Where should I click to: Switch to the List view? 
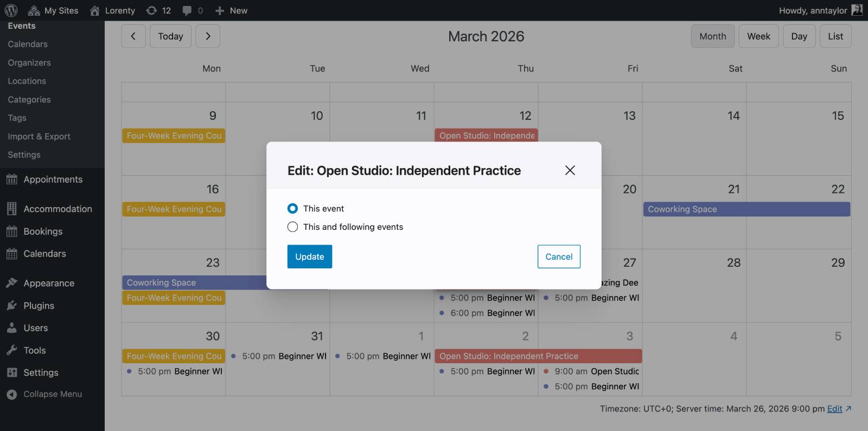(x=835, y=36)
